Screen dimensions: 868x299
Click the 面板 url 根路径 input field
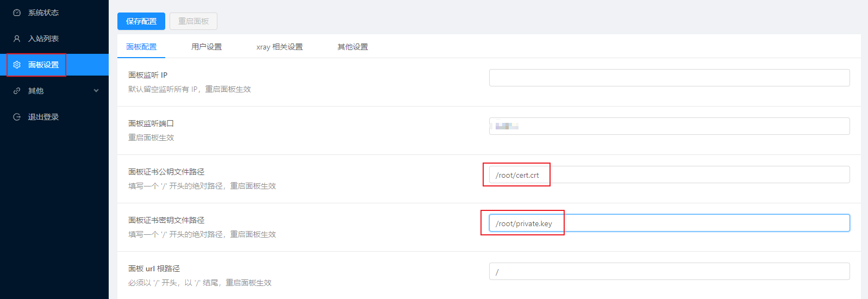point(670,271)
